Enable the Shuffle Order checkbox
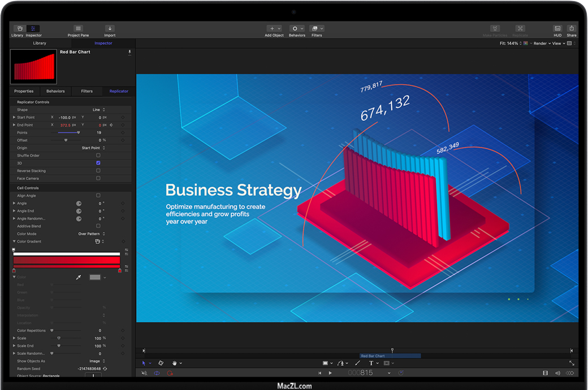Screen dimensions: 588x390 point(98,155)
